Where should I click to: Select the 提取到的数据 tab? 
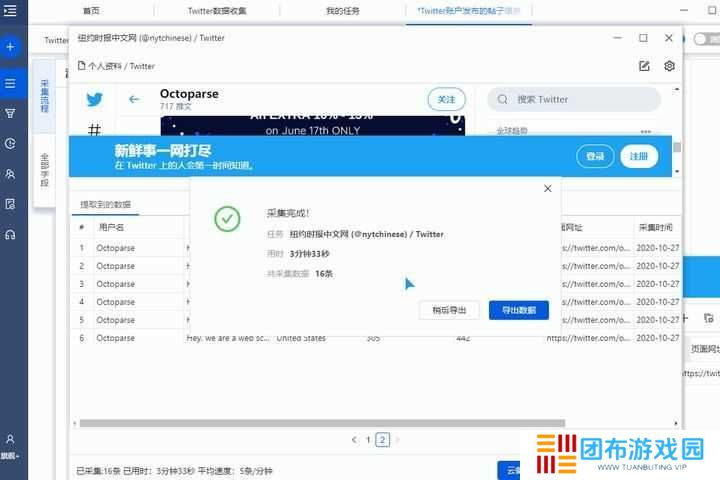pos(106,204)
